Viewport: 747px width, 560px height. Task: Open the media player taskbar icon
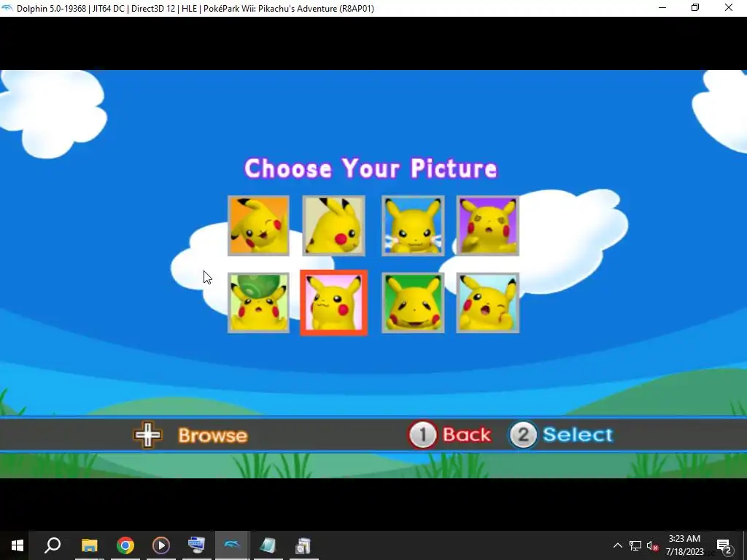(x=161, y=545)
